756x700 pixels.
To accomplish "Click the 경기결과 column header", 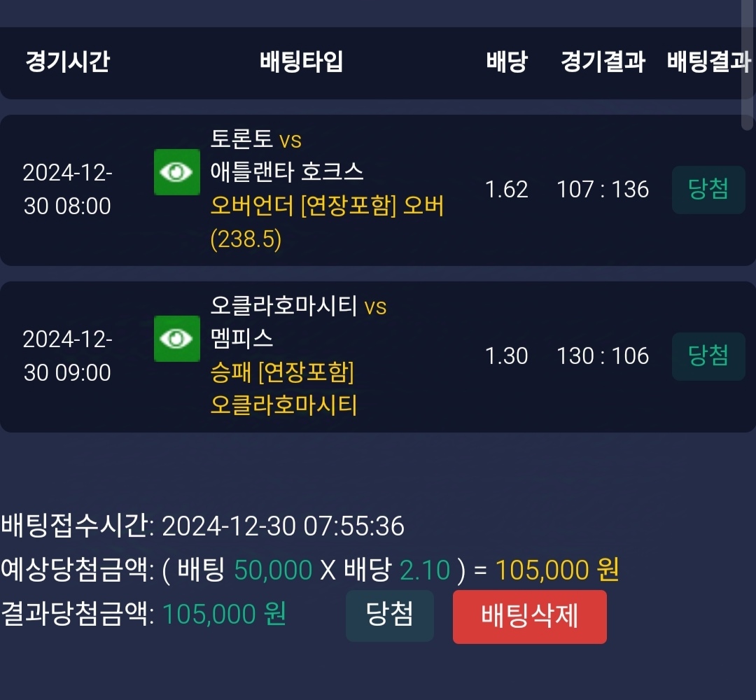I will [x=602, y=62].
